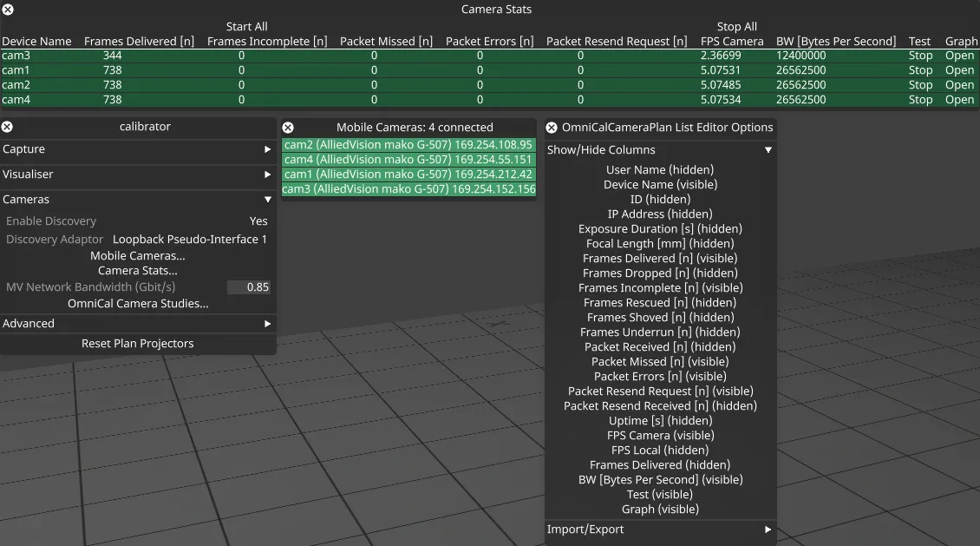Close OmniCalCameraPlan List Editor Options panel
Image resolution: width=980 pixels, height=546 pixels.
552,128
